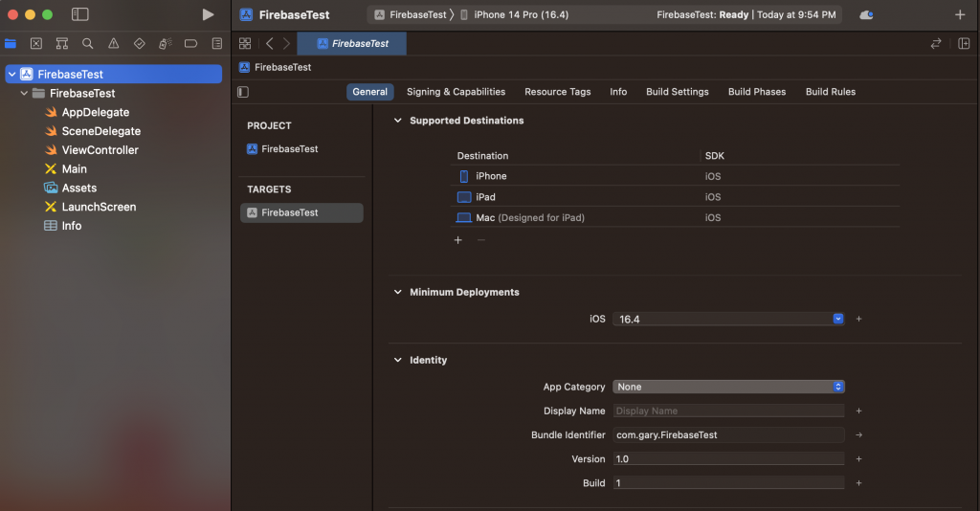Click the plus next to iOS deployment

(x=858, y=319)
